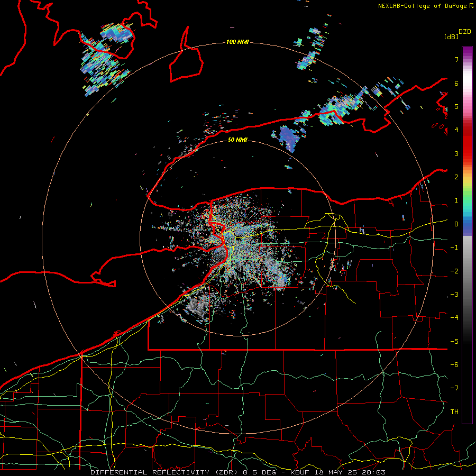Click the 2 value on the color scale
476x476 pixels.
pos(456,177)
